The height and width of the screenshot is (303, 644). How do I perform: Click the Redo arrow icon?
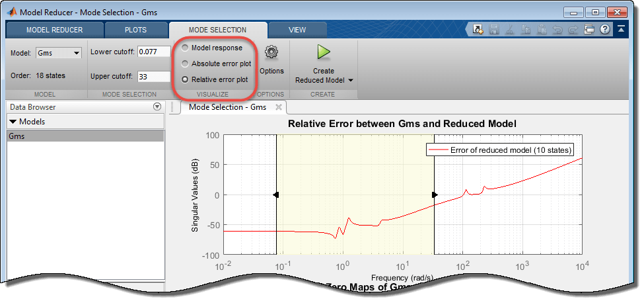573,29
